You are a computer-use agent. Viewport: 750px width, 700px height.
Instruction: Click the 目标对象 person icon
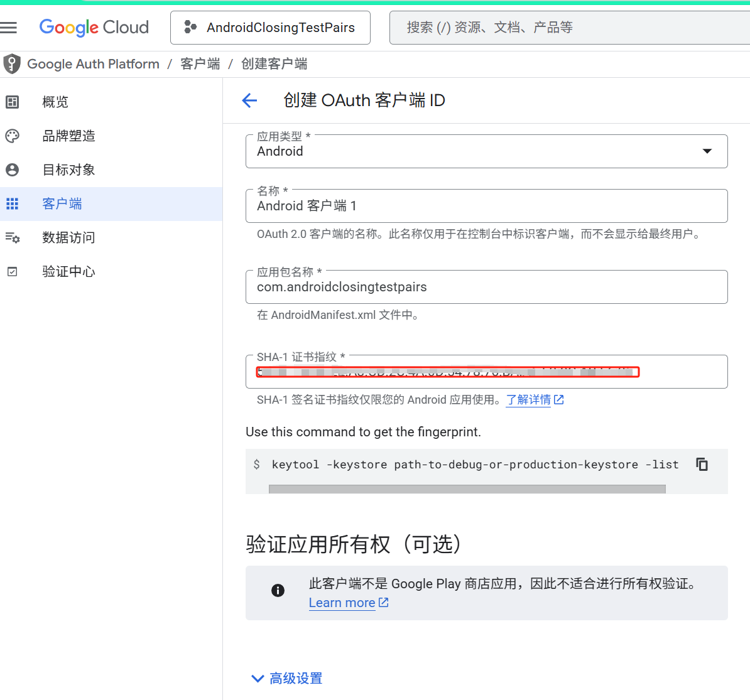point(13,170)
